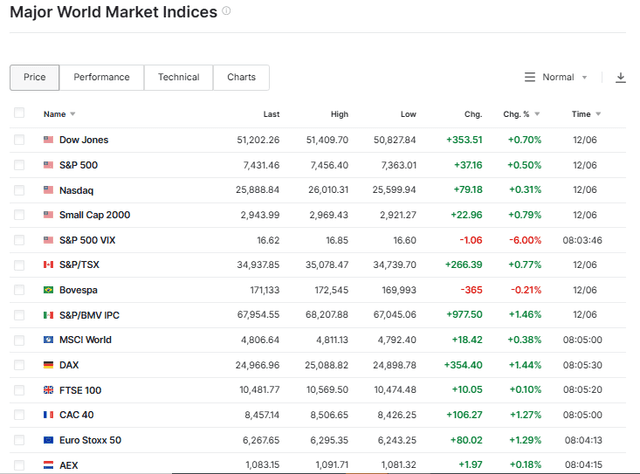Click the High column header

click(x=339, y=114)
